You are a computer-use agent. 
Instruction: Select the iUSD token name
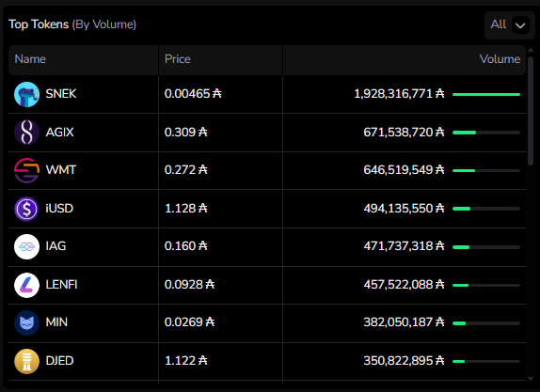[59, 208]
